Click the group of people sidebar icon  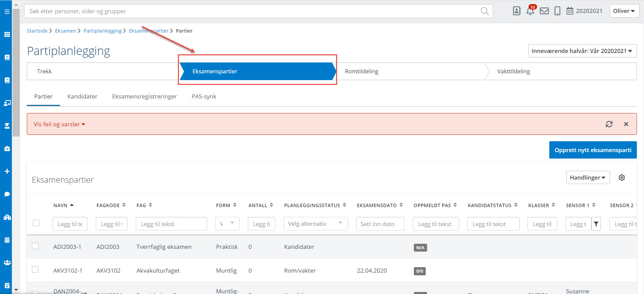[7, 263]
